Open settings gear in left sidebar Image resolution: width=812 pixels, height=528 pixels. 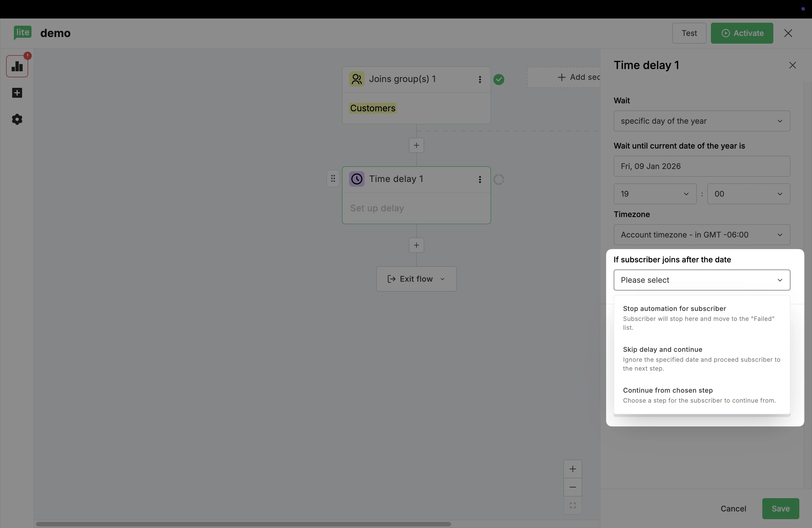(17, 119)
